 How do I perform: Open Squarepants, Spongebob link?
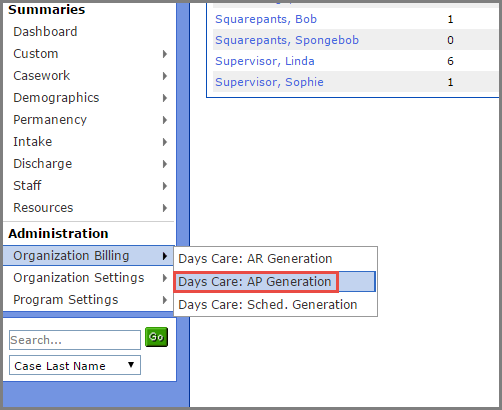tap(287, 40)
